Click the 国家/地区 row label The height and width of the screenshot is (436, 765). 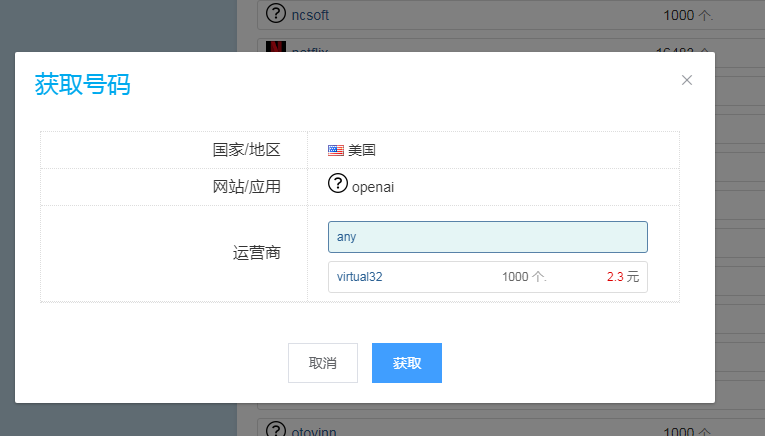pos(246,150)
